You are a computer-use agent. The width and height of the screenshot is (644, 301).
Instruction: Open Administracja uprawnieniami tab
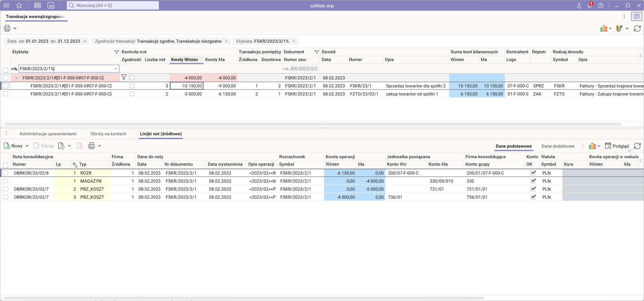click(x=48, y=134)
